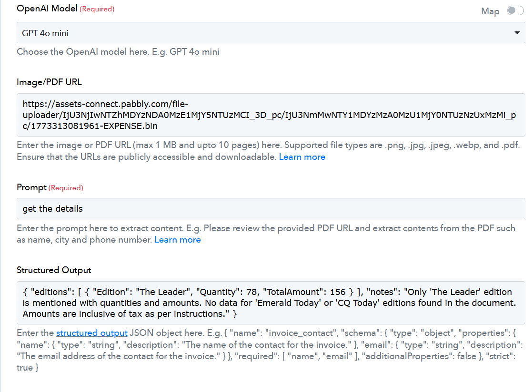Open Learn more link under Prompt help text
This screenshot has width=532, height=392.
177,240
